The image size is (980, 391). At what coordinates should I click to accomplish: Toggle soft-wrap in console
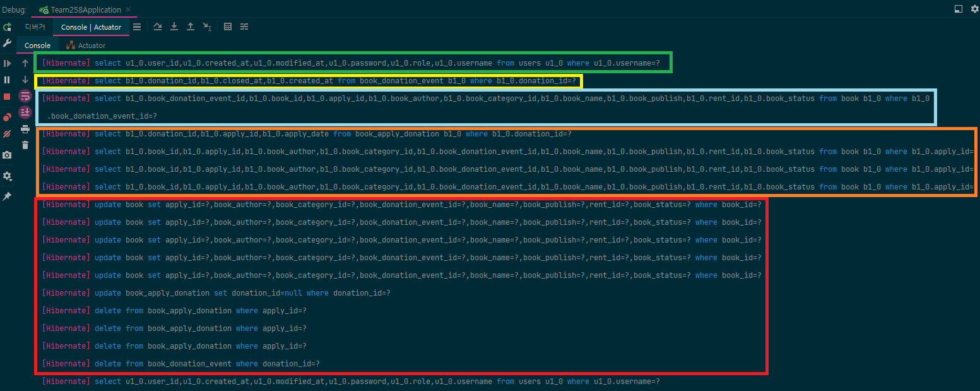point(25,96)
